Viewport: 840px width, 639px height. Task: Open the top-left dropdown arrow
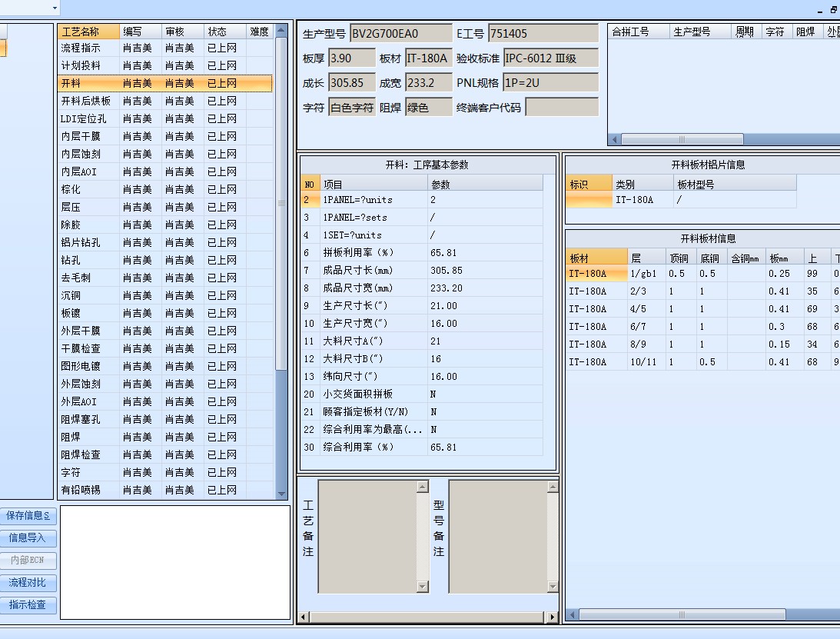click(55, 8)
